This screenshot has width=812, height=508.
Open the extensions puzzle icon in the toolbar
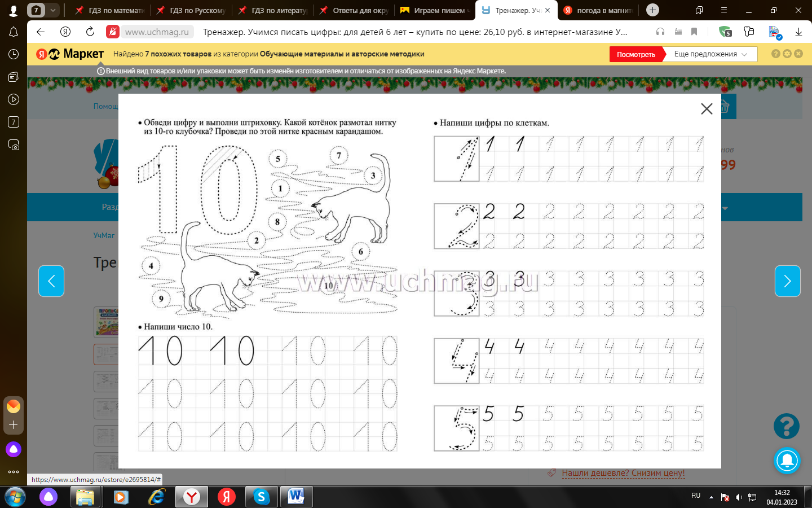[749, 32]
